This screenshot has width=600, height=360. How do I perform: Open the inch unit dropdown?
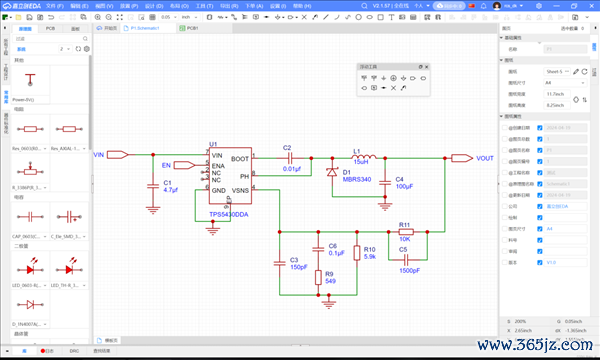point(189,17)
